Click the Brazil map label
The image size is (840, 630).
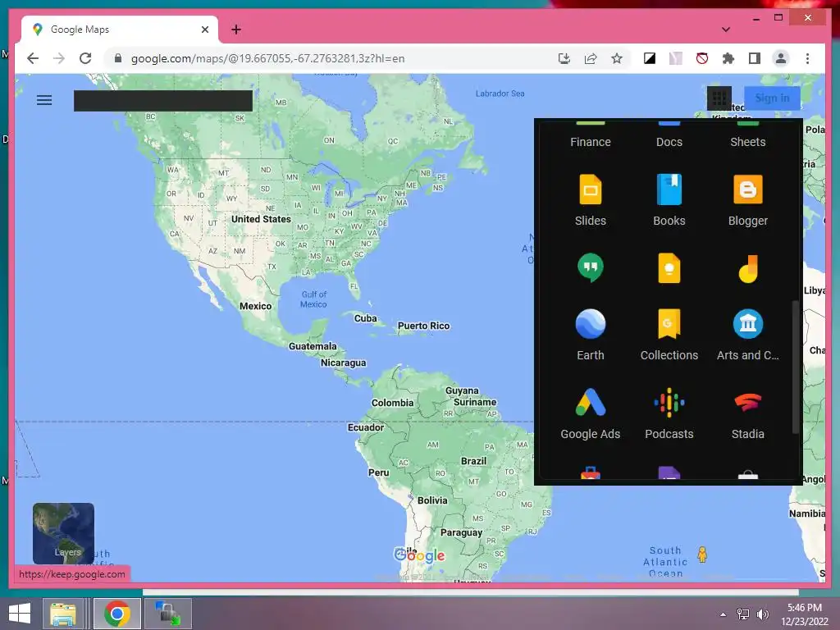click(473, 461)
